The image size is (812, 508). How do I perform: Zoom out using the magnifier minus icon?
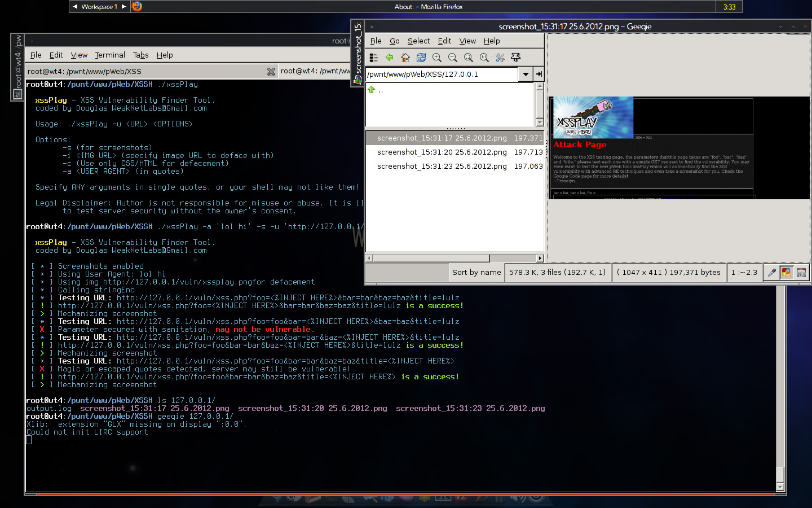pyautogui.click(x=453, y=58)
